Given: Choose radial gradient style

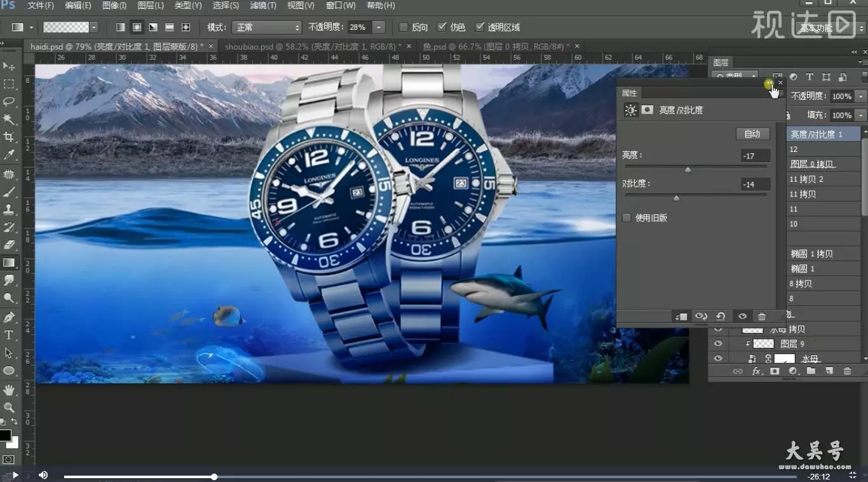Looking at the screenshot, I should click(x=137, y=27).
